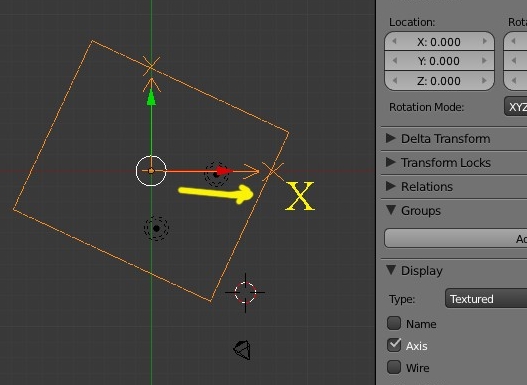Click the first Rotation value field
The image size is (527, 385).
point(515,42)
